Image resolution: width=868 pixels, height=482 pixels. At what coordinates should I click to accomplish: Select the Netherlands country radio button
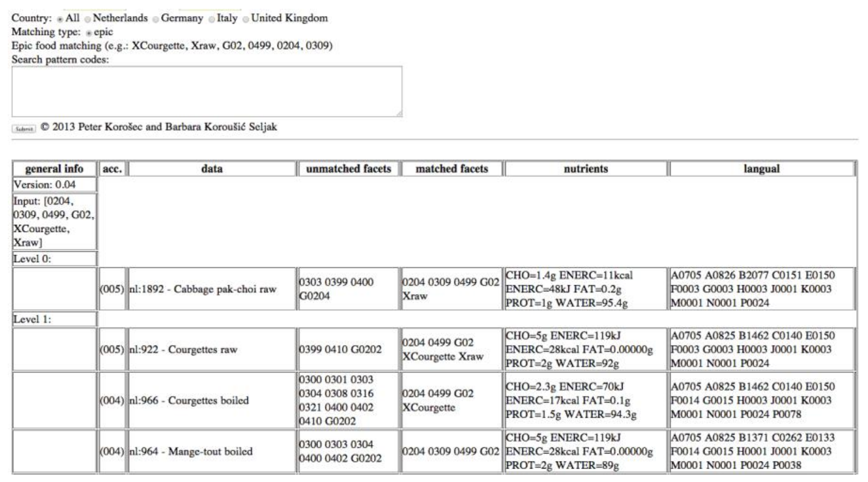click(87, 19)
